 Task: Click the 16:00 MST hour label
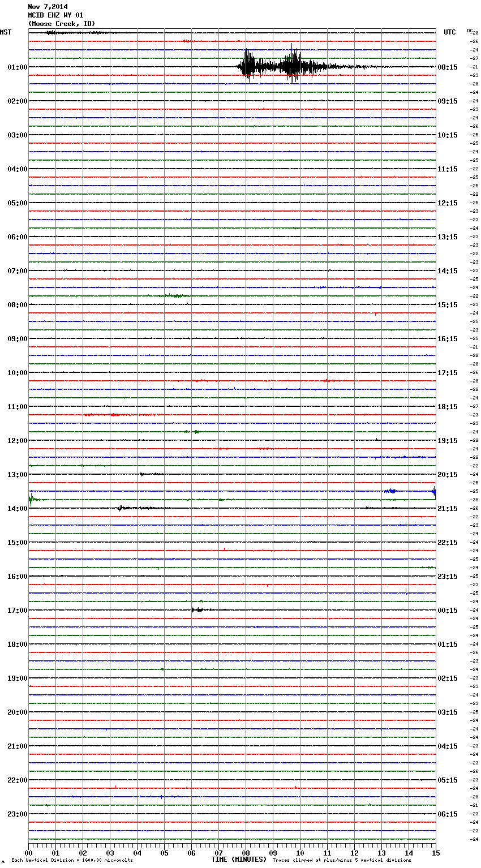pos(18,577)
